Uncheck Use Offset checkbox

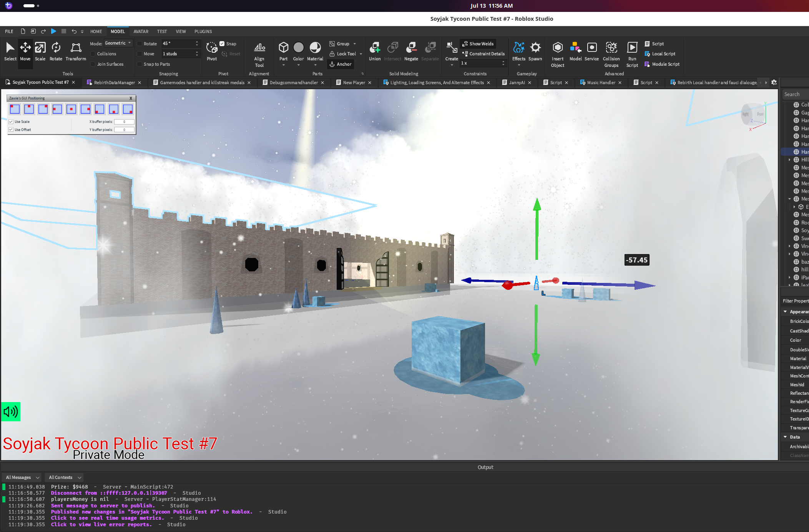click(x=11, y=130)
